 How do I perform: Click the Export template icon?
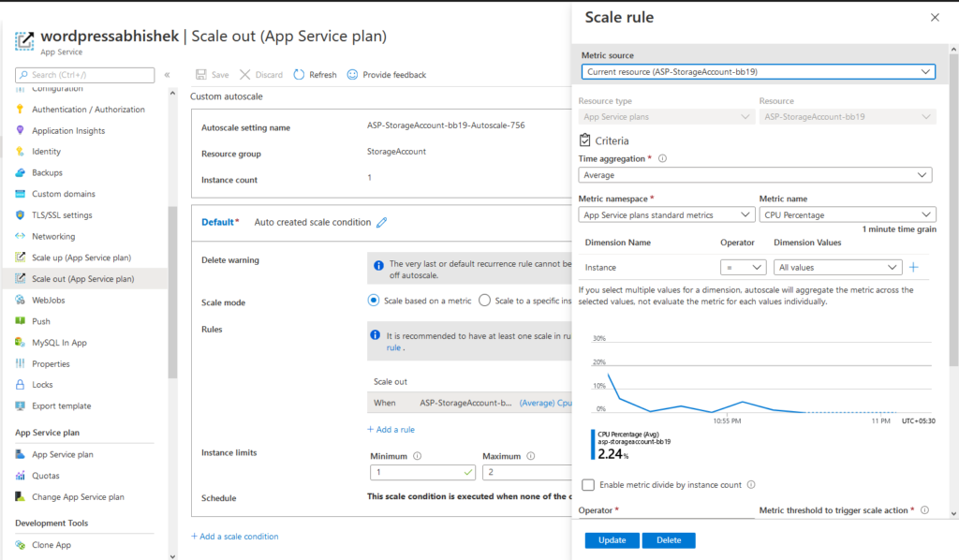pos(21,405)
